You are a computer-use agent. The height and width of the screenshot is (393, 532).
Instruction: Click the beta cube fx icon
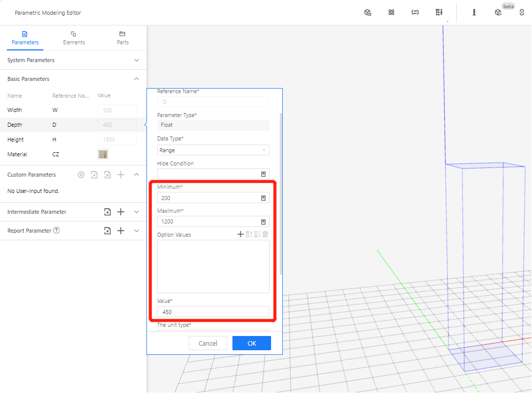(498, 13)
